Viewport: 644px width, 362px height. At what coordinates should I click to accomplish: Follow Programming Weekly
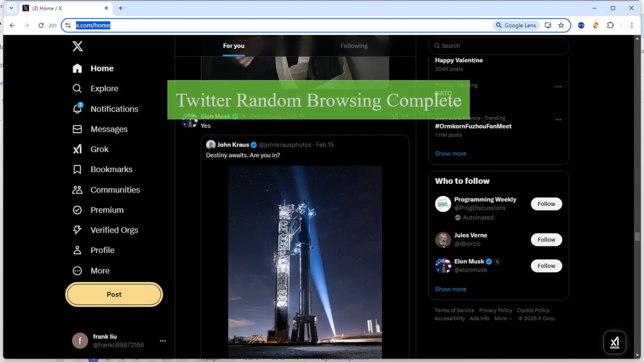[546, 204]
